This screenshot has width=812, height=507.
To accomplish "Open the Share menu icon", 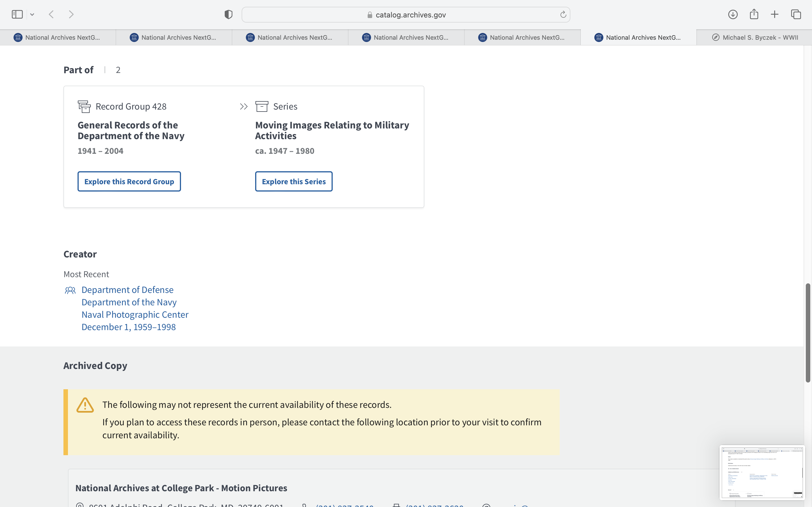I will (754, 14).
